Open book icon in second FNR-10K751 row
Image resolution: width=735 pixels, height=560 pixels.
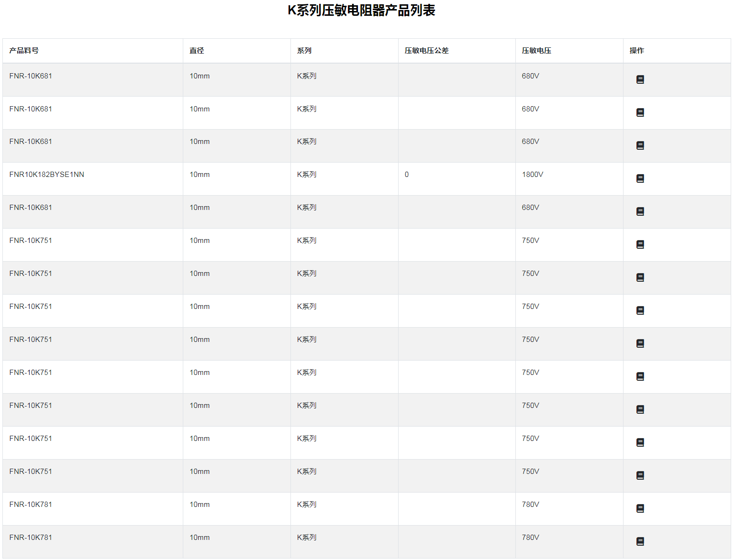pyautogui.click(x=640, y=277)
